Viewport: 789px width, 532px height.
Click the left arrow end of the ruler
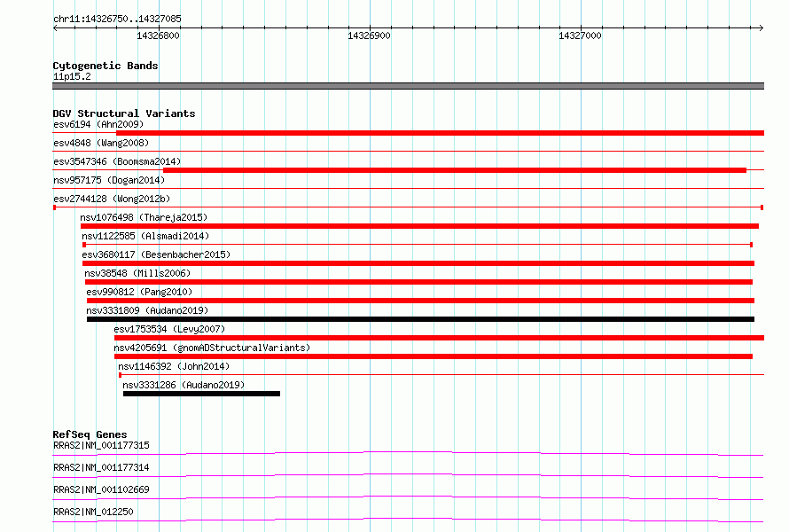tap(55, 27)
